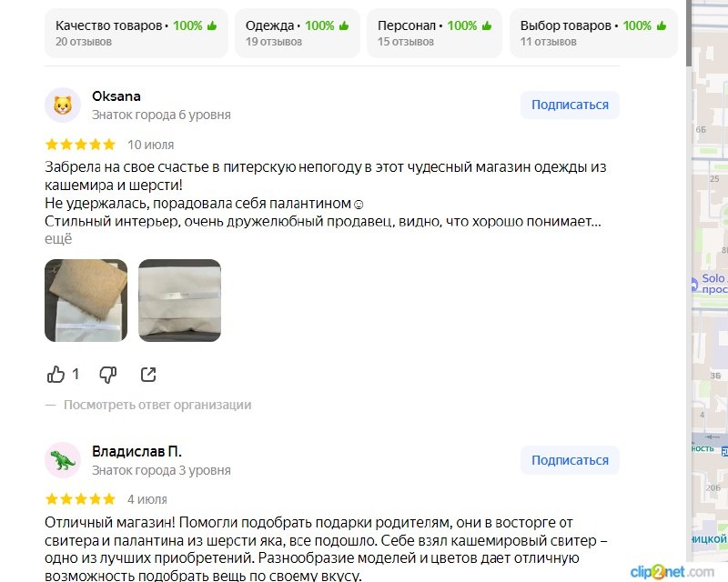
Task: Filter reviews by Персонал category
Action: coord(434,33)
